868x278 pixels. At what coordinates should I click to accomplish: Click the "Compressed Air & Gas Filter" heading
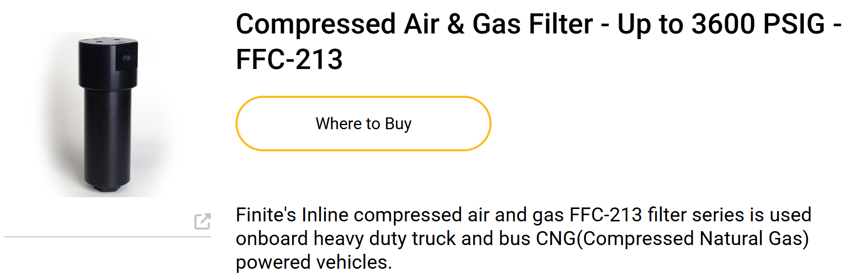pyautogui.click(x=414, y=24)
